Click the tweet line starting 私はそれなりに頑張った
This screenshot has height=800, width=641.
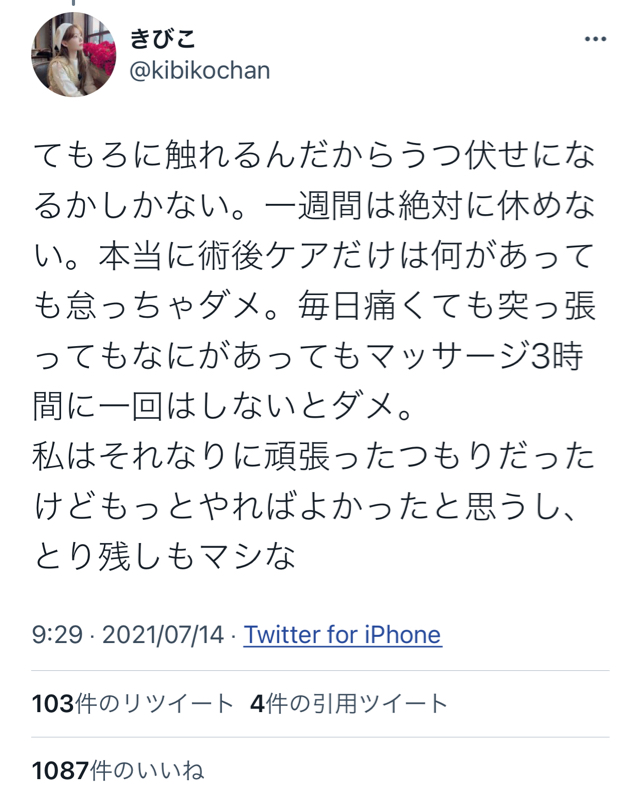pos(314,456)
